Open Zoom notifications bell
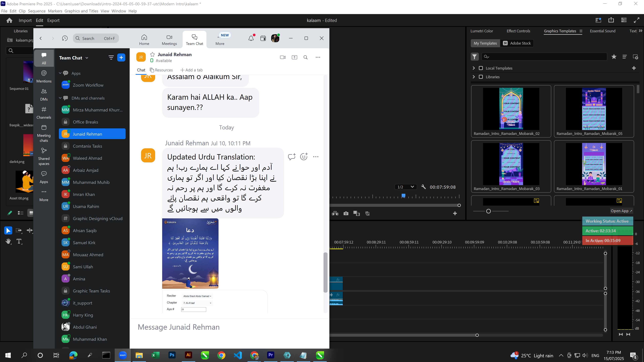Screen dimensions: 644x362 [x=251, y=38]
